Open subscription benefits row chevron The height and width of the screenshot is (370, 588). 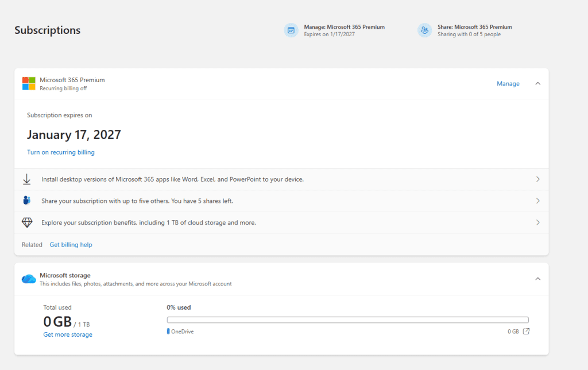pyautogui.click(x=537, y=222)
